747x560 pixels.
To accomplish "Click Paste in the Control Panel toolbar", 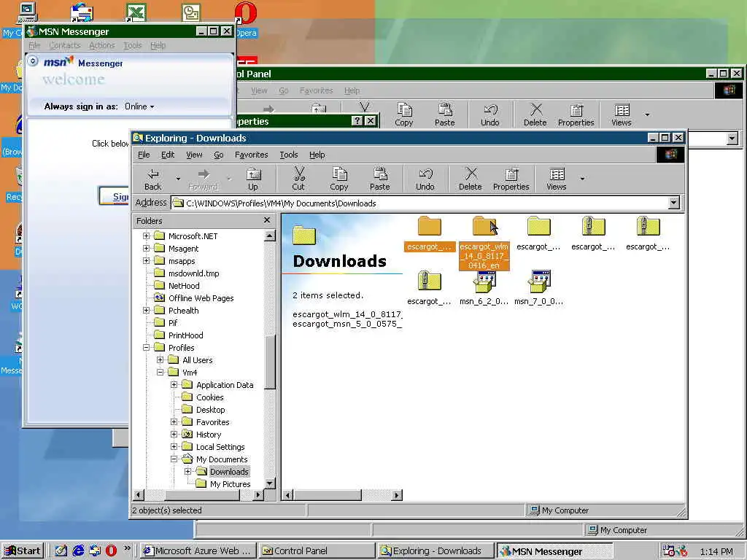I will pos(444,114).
